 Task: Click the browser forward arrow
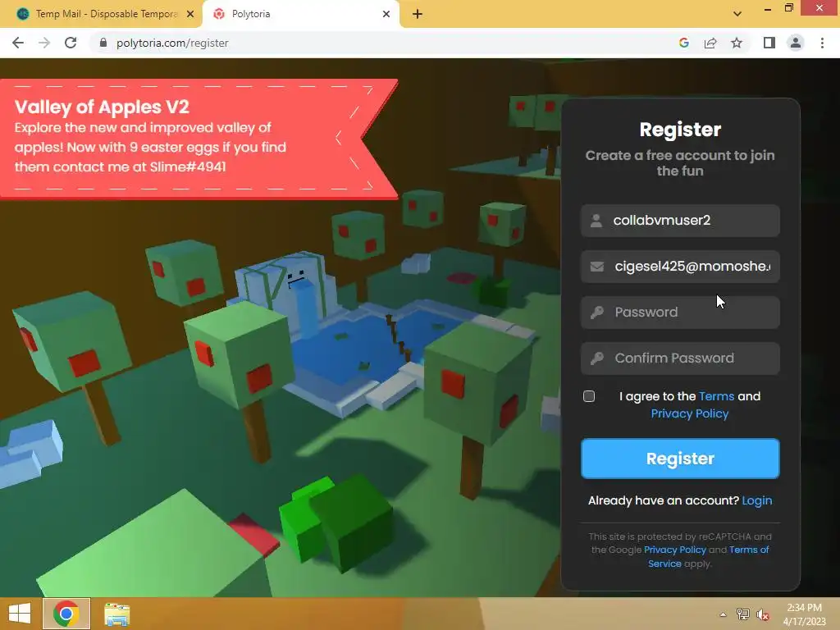coord(44,43)
